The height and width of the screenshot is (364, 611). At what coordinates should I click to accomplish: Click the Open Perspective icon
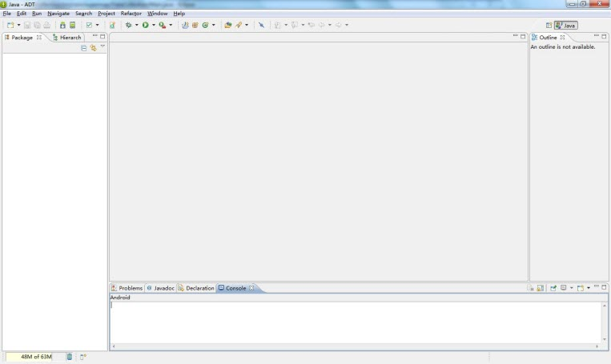[549, 26]
